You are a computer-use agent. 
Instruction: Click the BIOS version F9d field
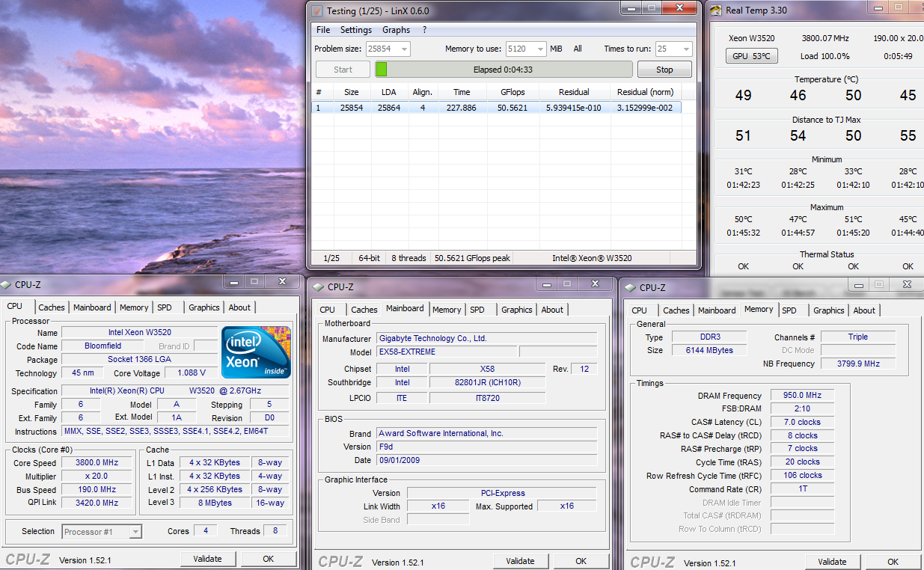click(486, 447)
